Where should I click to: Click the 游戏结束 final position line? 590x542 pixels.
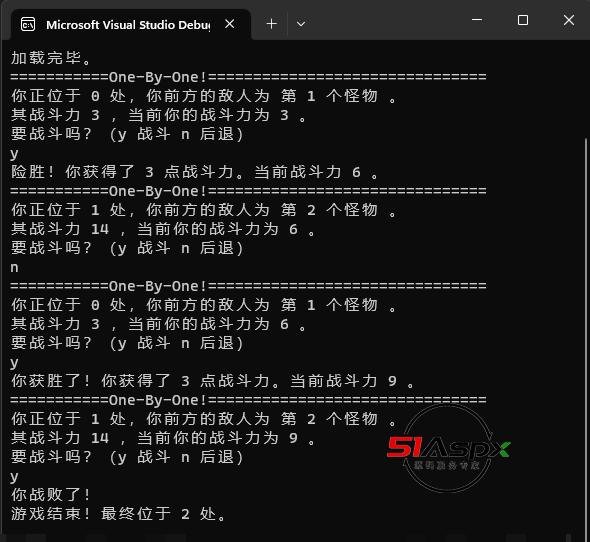click(x=118, y=514)
